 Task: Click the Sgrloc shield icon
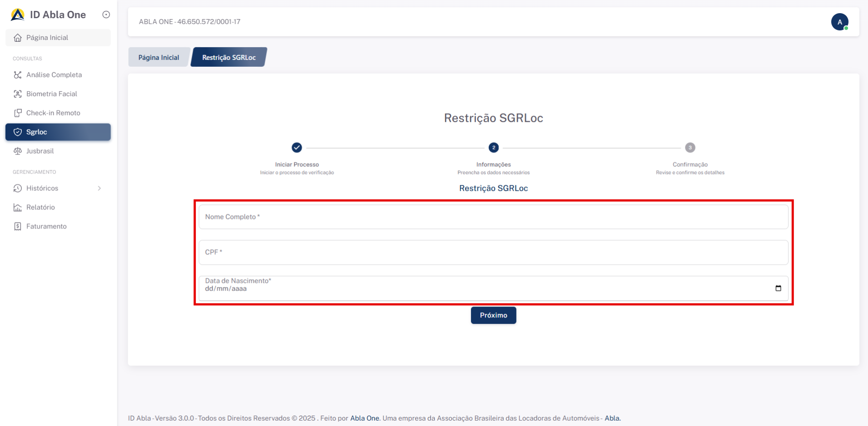pyautogui.click(x=18, y=132)
